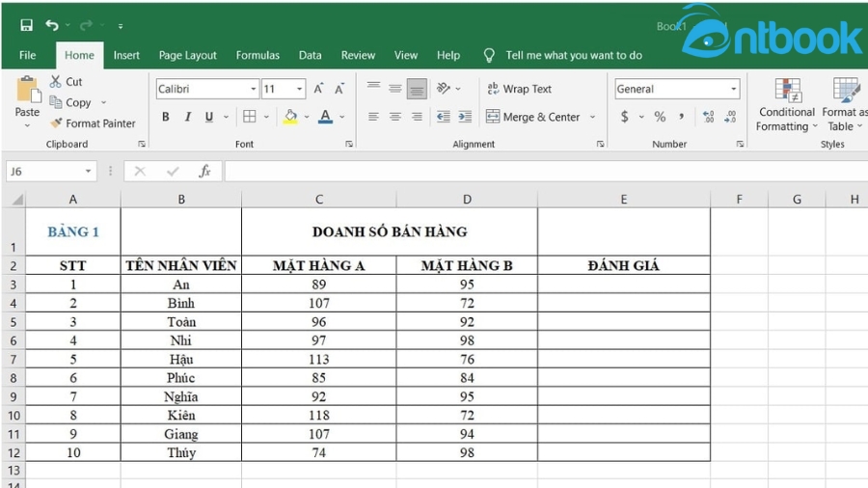Increase font size with the larger A icon
Screen dimensions: 868x488
click(x=318, y=89)
